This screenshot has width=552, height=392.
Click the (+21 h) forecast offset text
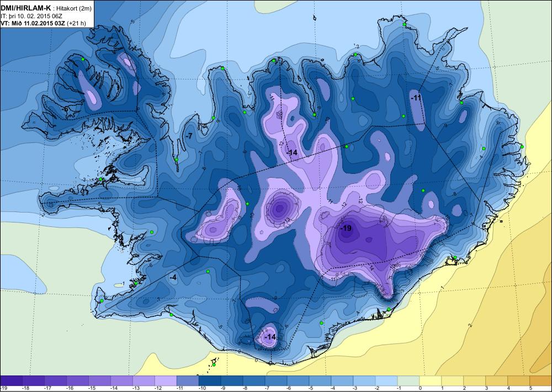pyautogui.click(x=75, y=24)
